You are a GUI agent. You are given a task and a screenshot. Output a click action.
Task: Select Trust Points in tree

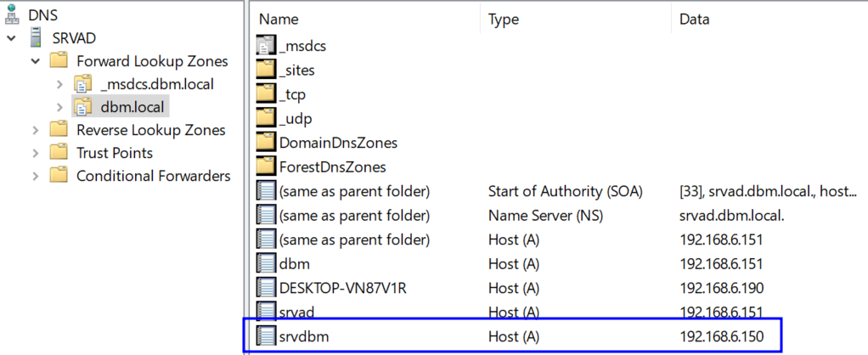pos(115,153)
